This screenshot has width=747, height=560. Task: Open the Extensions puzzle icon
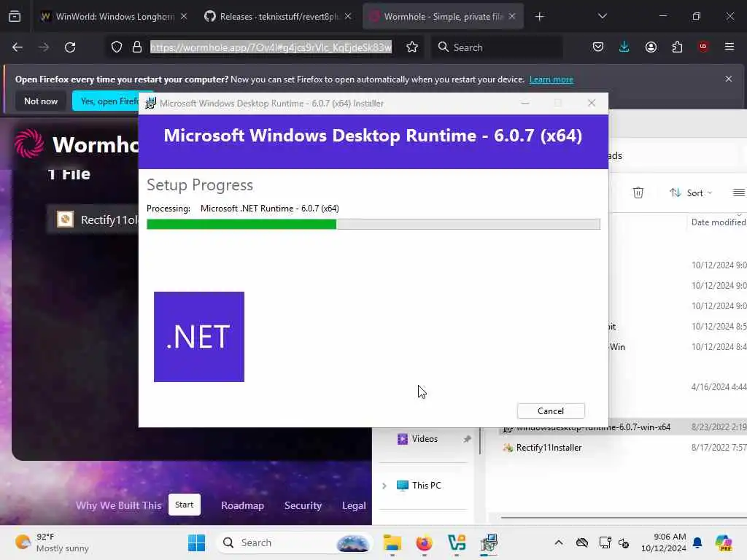[x=677, y=47]
